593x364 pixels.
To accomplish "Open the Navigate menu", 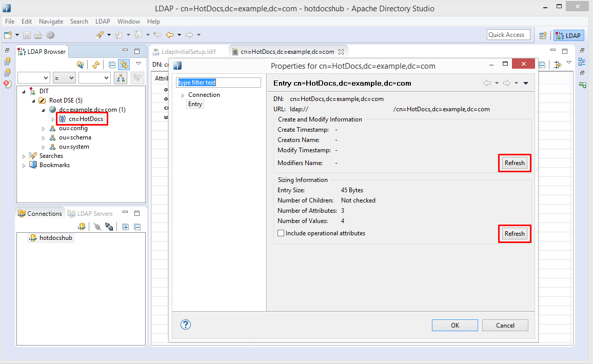I will click(x=51, y=22).
